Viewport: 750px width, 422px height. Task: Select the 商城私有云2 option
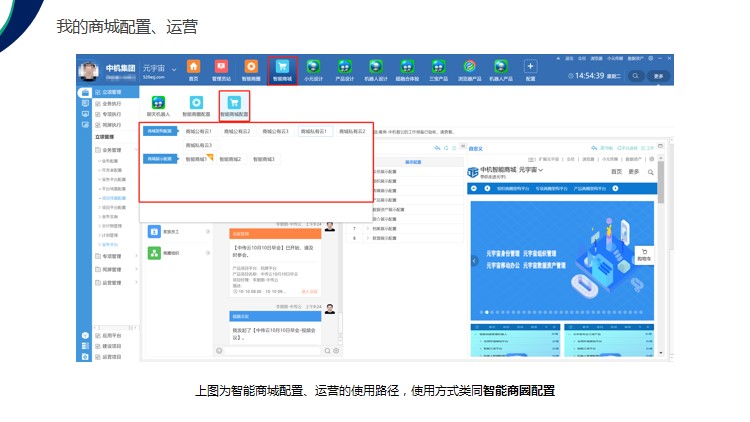pyautogui.click(x=352, y=131)
